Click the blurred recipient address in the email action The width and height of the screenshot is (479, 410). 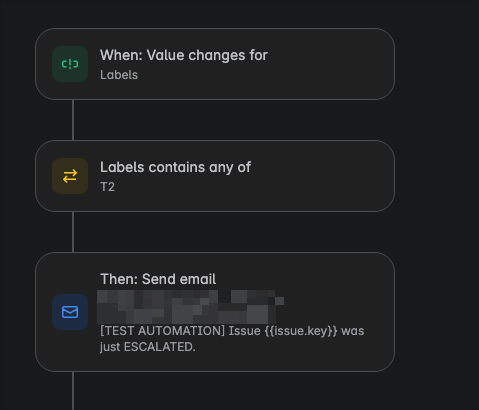coord(190,307)
